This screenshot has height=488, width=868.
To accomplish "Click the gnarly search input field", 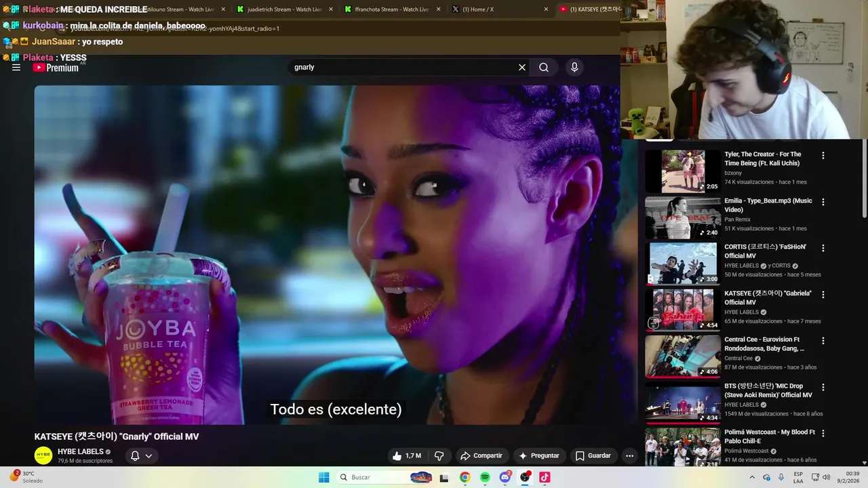I will [x=401, y=67].
